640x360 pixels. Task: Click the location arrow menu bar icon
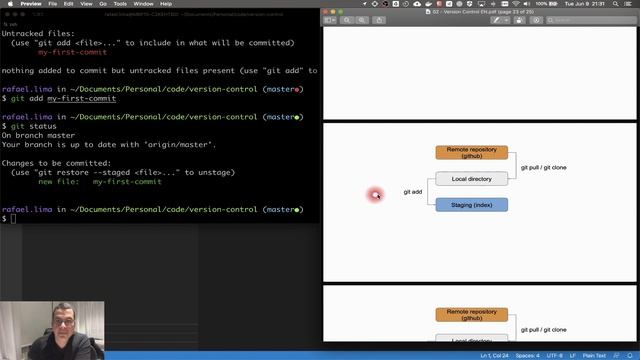coord(364,4)
